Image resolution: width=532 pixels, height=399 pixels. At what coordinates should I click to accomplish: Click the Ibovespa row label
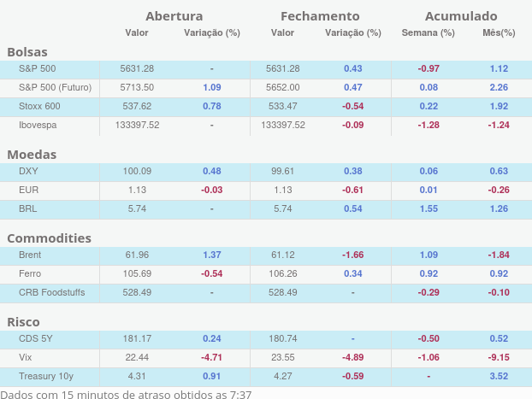(x=38, y=125)
